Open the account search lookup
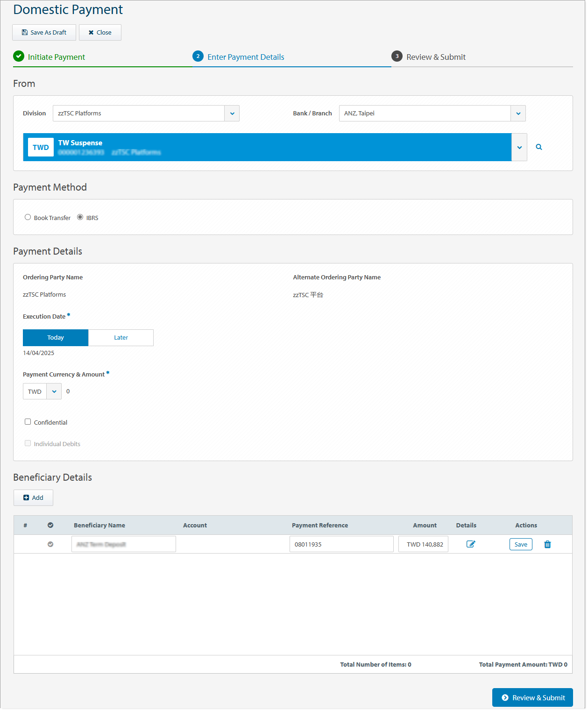588x711 pixels. tap(538, 147)
